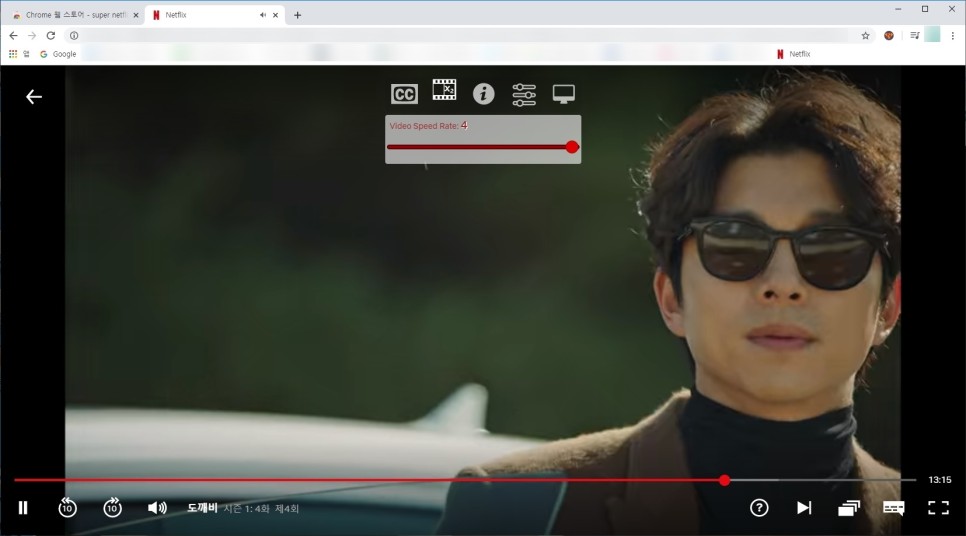Click the episode title text 도깨비
Image resolution: width=966 pixels, height=536 pixels.
point(203,508)
